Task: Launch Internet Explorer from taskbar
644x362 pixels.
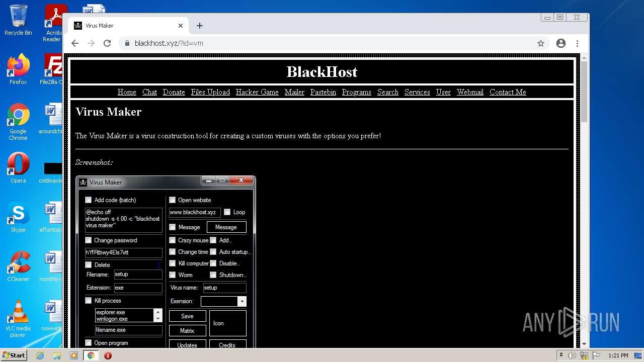Action: (40, 355)
